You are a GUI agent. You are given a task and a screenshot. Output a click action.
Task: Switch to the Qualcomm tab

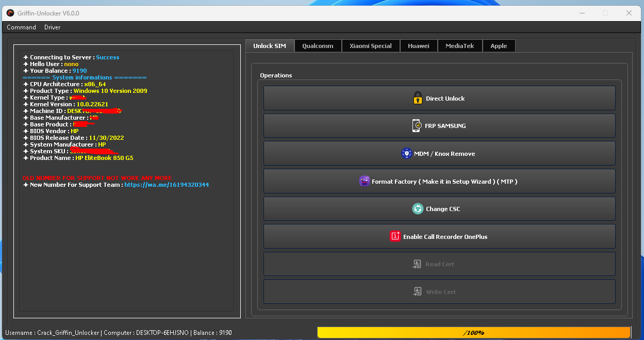pos(318,46)
